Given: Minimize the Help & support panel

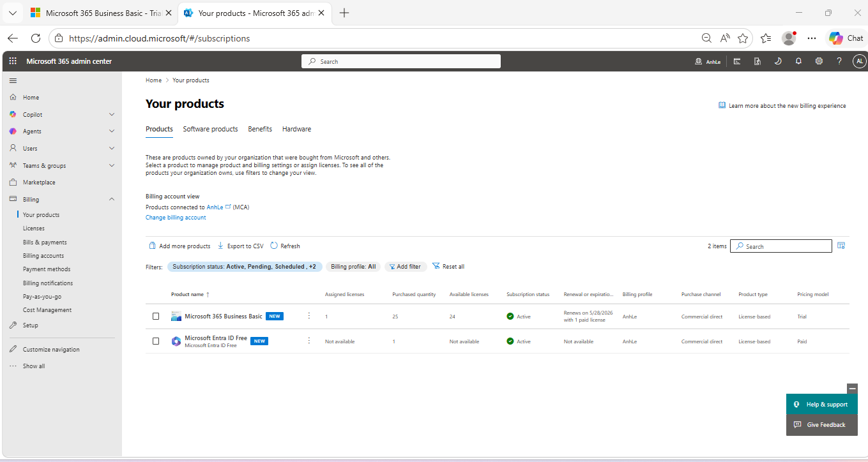Looking at the screenshot, I should (x=852, y=389).
